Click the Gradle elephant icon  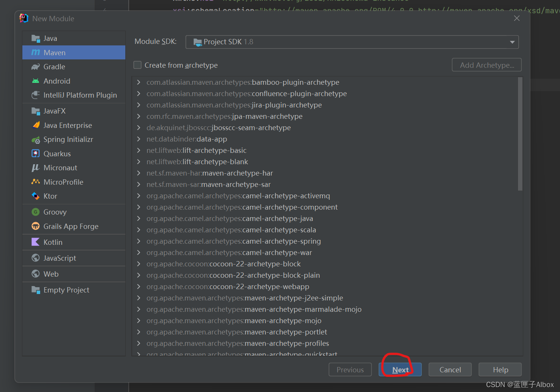[x=36, y=67]
